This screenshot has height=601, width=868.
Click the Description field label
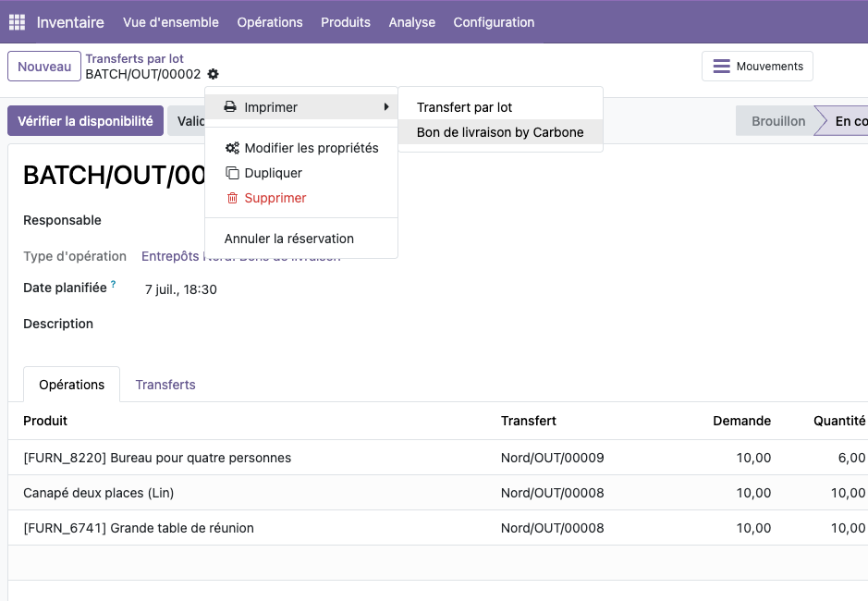click(58, 324)
